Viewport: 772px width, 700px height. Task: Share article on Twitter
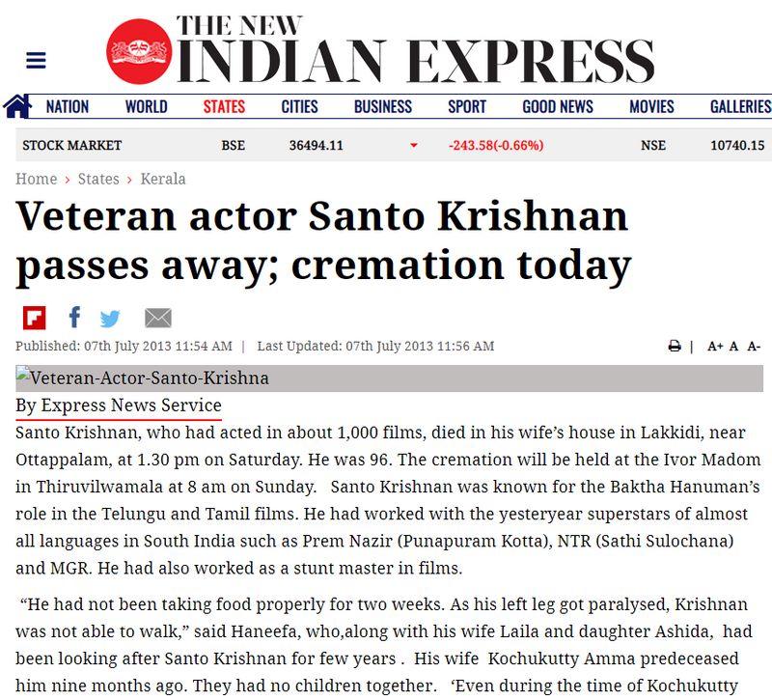click(110, 319)
